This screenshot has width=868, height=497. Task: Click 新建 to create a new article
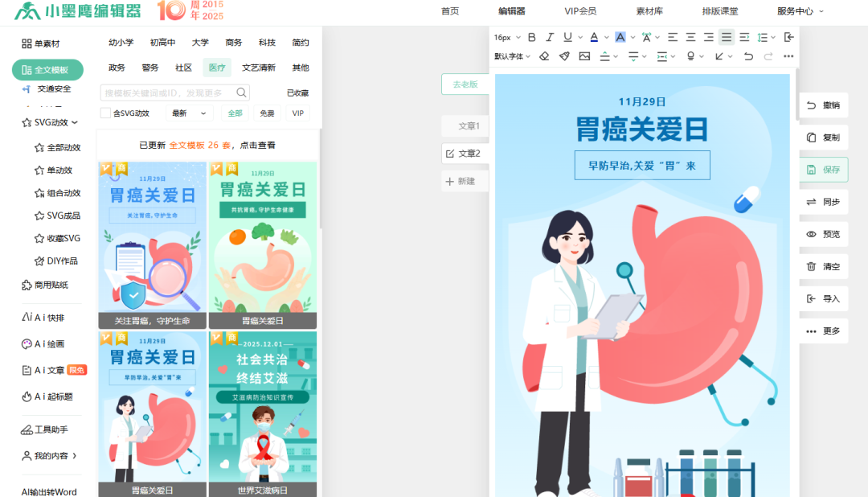coord(465,181)
